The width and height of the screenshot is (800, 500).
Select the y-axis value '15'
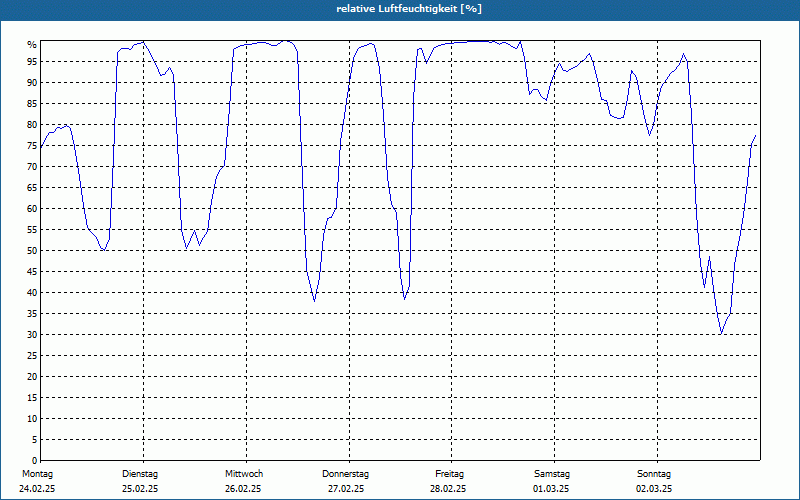(x=32, y=397)
